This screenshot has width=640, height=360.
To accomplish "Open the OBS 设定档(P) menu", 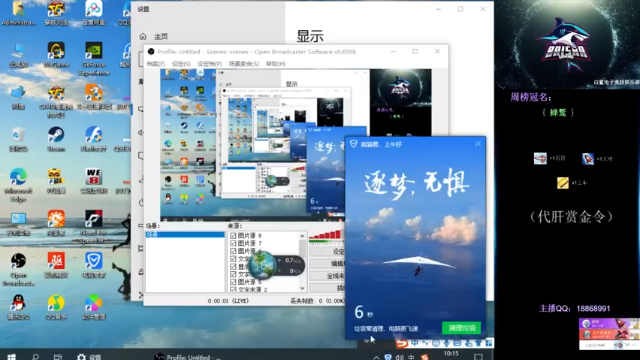I will coord(209,64).
